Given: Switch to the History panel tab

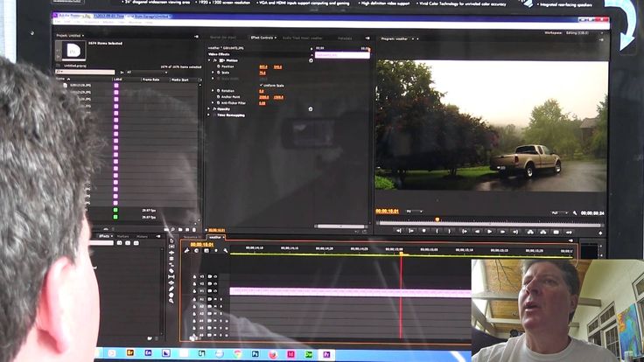Looking at the screenshot, I should click(142, 236).
